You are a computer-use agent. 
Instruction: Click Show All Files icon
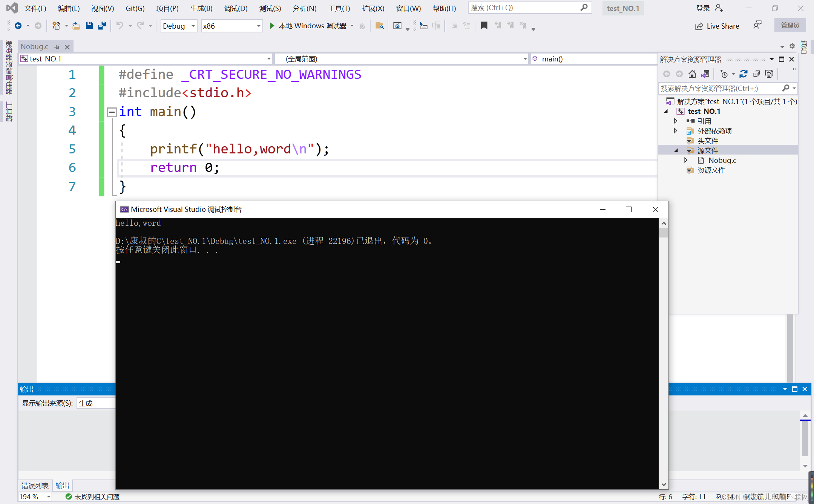coord(769,74)
